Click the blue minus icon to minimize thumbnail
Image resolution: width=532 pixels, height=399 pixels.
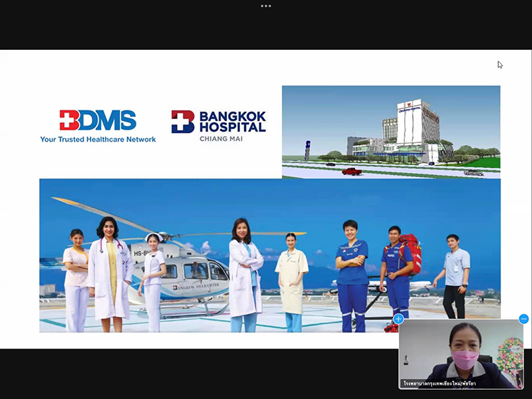pos(524,319)
